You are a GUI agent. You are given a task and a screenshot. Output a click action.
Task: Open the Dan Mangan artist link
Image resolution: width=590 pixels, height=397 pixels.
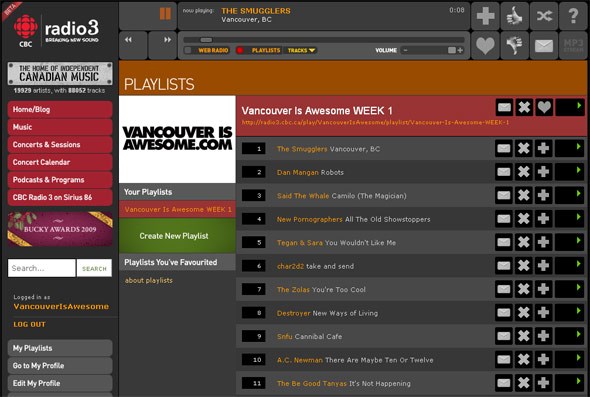point(297,172)
